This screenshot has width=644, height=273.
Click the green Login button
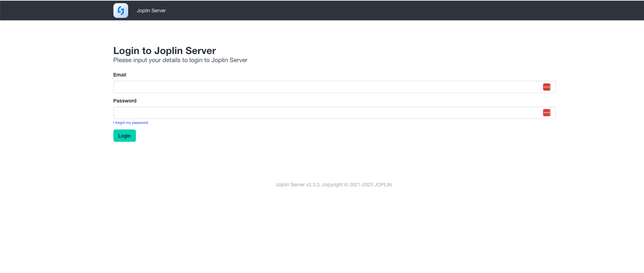click(x=125, y=136)
